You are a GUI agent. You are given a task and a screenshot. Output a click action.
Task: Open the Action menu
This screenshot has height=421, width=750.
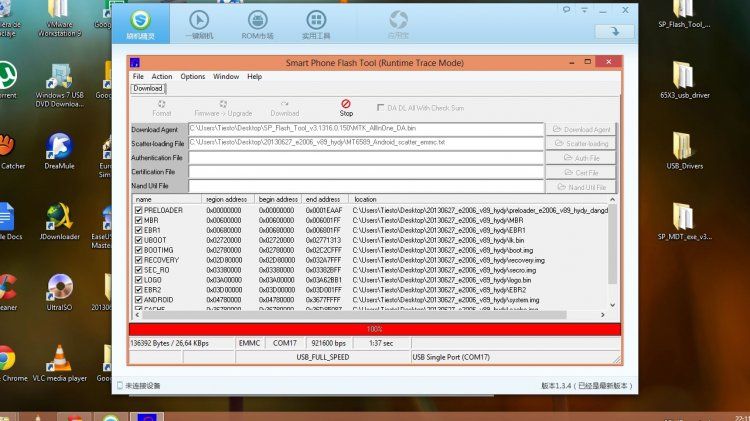162,77
